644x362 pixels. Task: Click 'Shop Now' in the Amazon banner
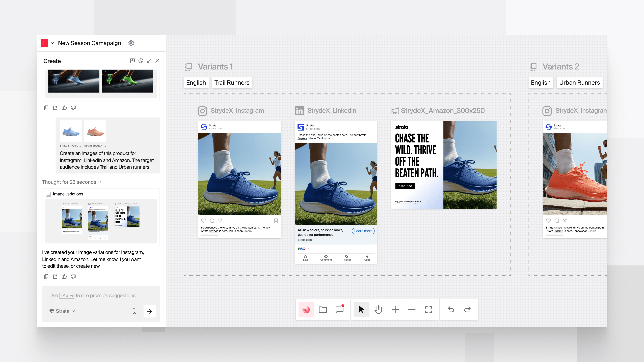[405, 186]
